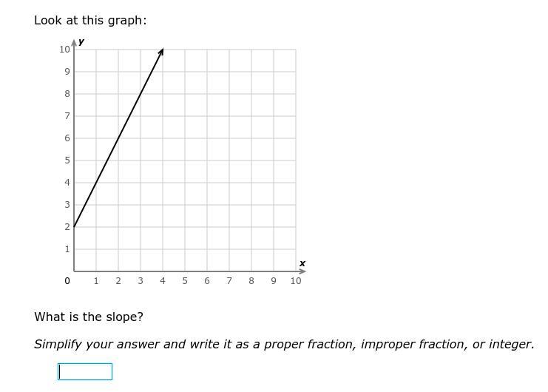
Task: Click the origin label 0
Action: pyautogui.click(x=67, y=280)
